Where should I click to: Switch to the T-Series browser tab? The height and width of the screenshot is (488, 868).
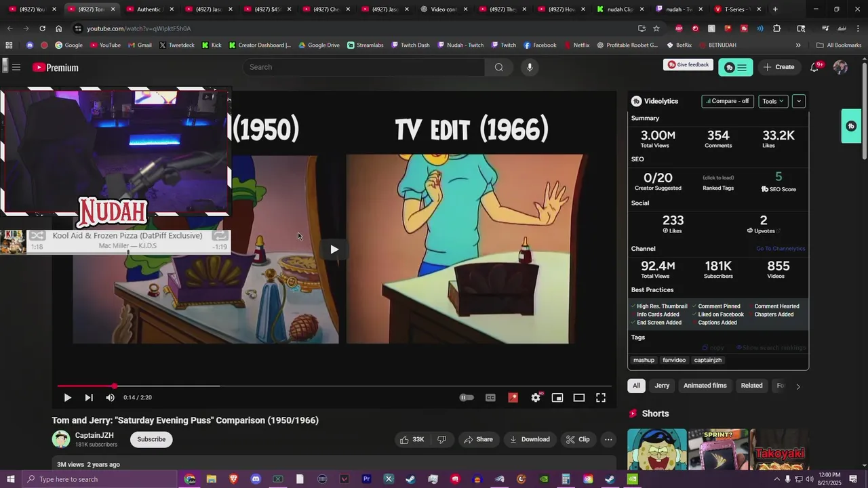(739, 9)
